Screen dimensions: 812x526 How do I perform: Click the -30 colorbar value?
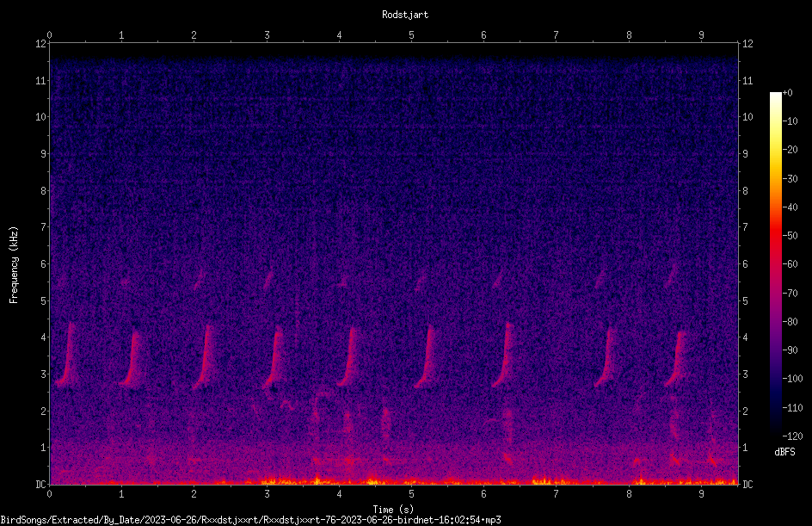[790, 179]
